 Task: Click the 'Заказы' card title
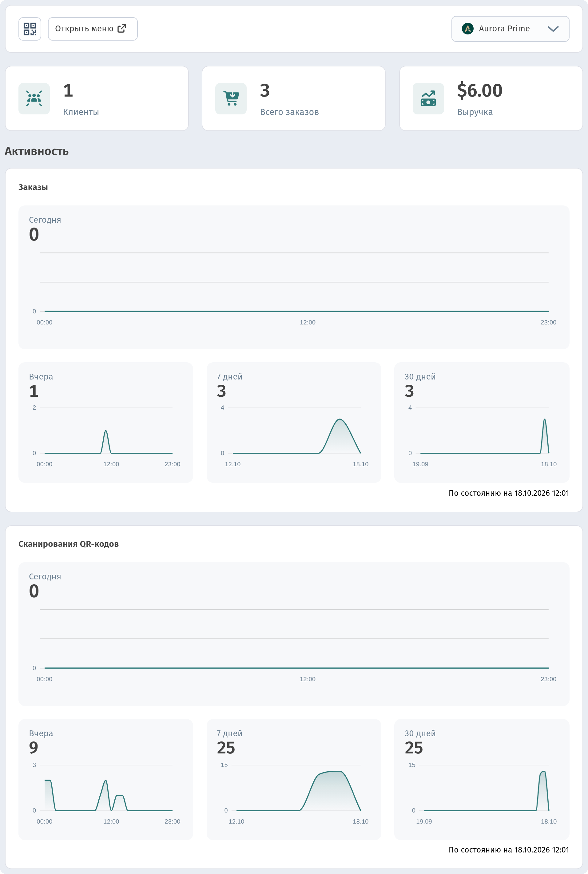pos(33,187)
